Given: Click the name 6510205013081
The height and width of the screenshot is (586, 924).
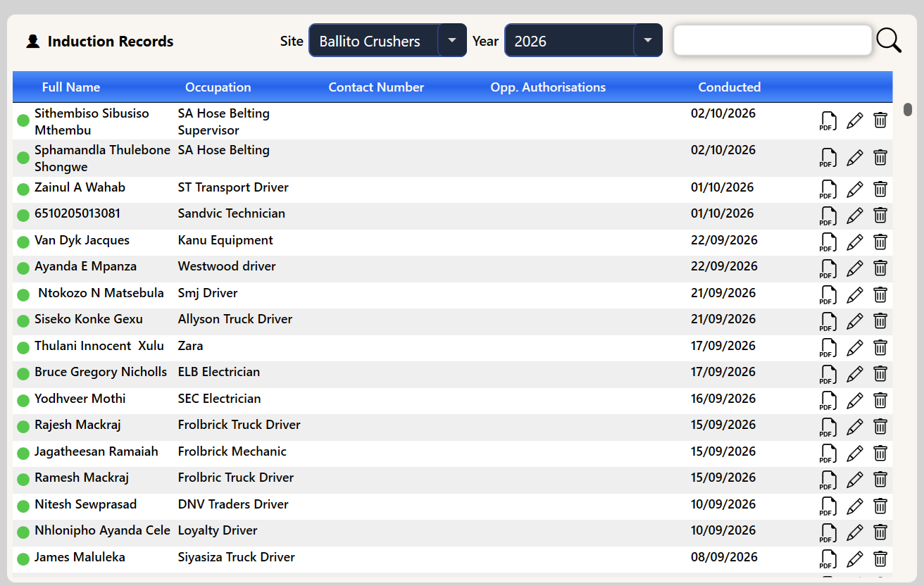Looking at the screenshot, I should (77, 213).
